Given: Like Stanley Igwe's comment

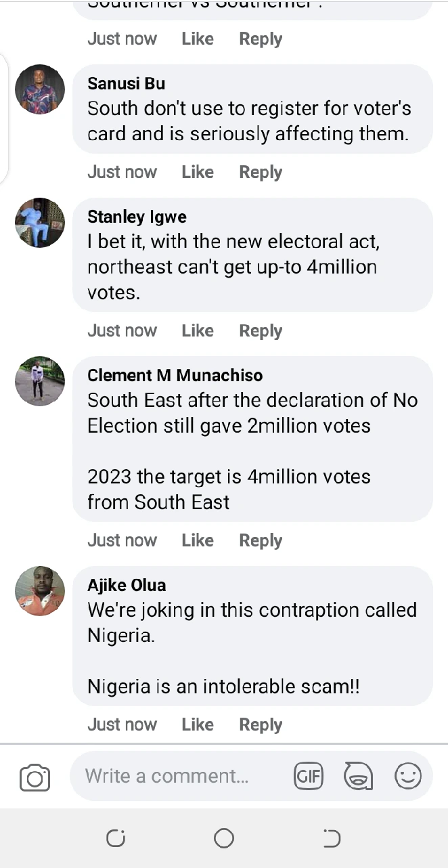Looking at the screenshot, I should pyautogui.click(x=198, y=330).
